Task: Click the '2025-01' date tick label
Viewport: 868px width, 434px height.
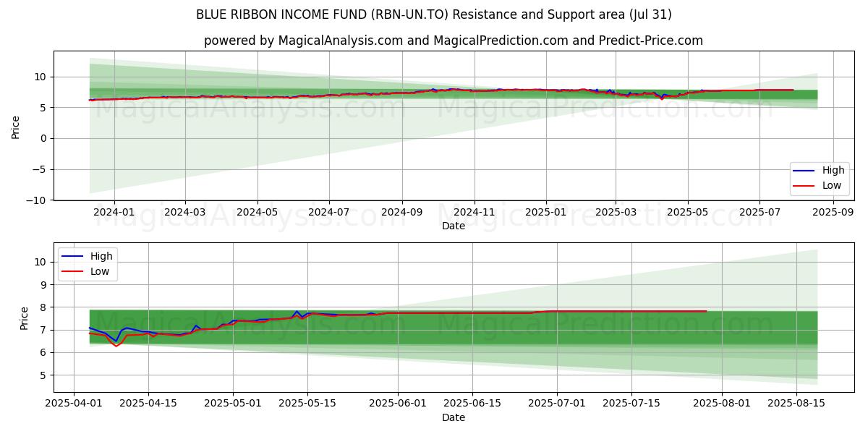Action: pyautogui.click(x=546, y=212)
